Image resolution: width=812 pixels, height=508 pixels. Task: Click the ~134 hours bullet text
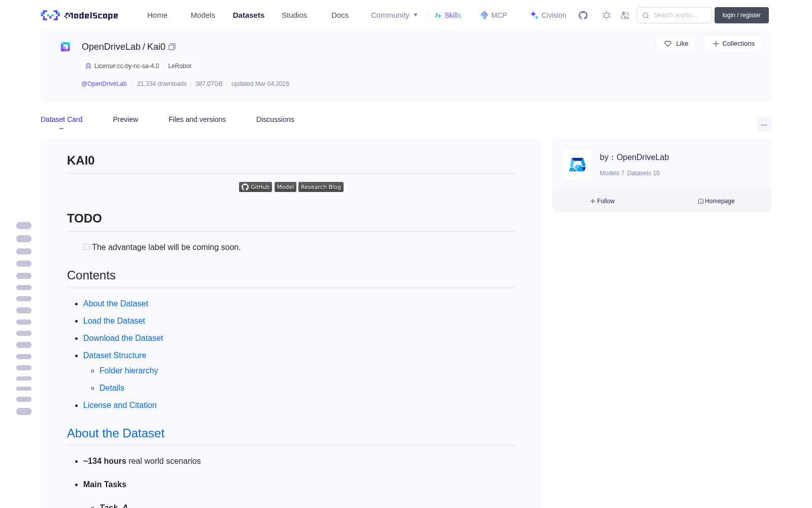pyautogui.click(x=142, y=461)
